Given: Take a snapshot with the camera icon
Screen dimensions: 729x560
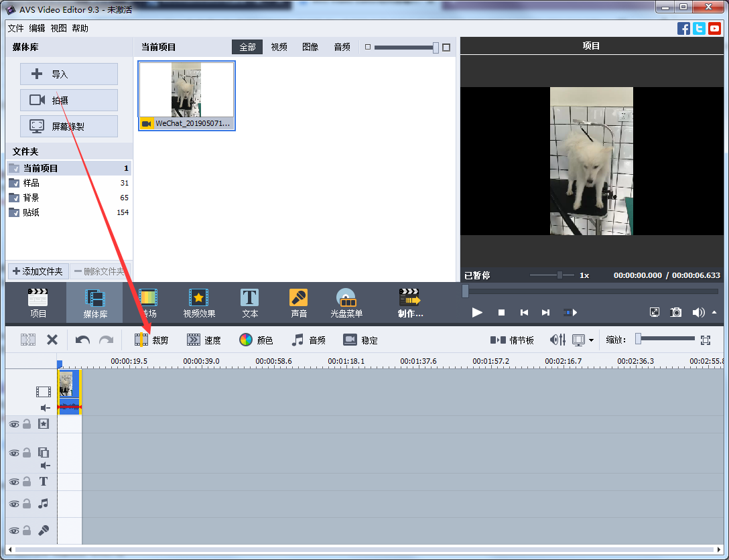Looking at the screenshot, I should click(675, 311).
